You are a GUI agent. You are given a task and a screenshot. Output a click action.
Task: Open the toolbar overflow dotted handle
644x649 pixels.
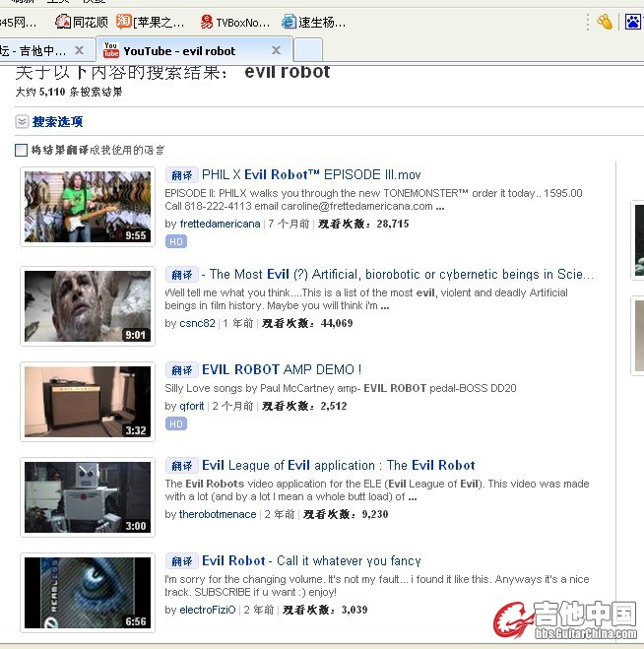587,22
